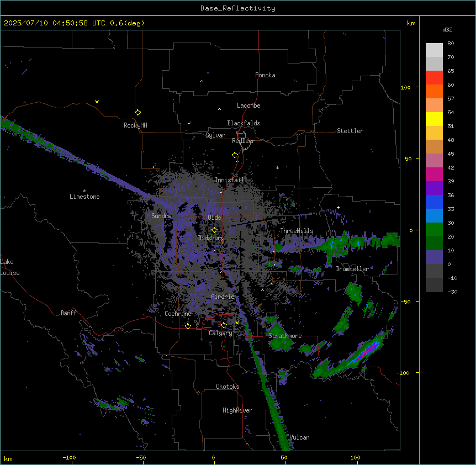This screenshot has height=465, width=476.
Task: Click the yellow diamond marker south of RedDeer
Action: pyautogui.click(x=235, y=155)
